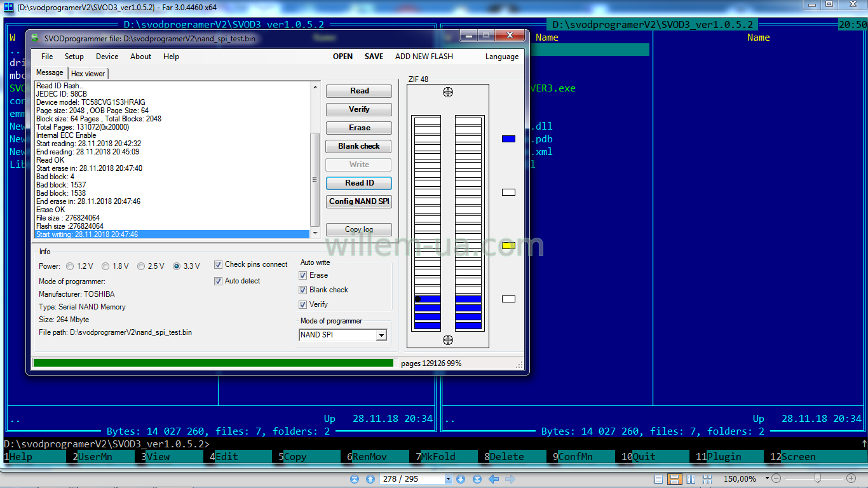Click the Copy log button
868x488 pixels.
359,229
